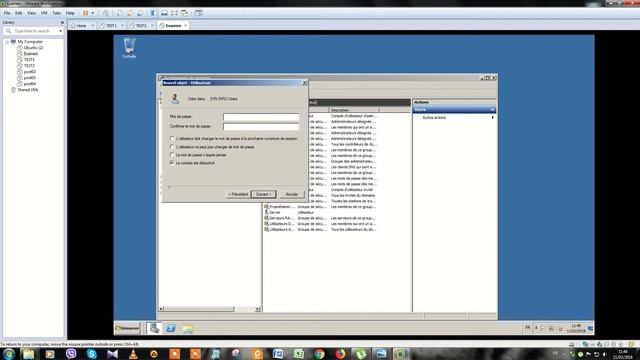640x360 pixels.
Task: Open Word from the host taskbar
Action: coord(278,354)
